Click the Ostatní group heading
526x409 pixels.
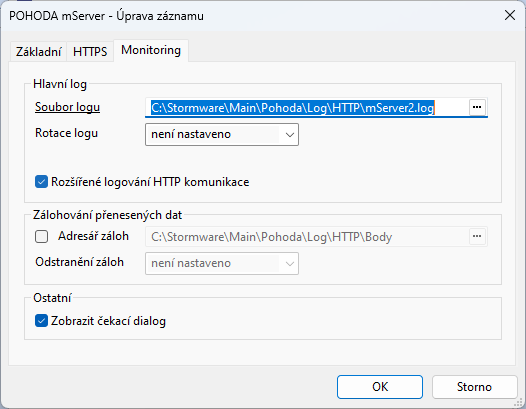(x=52, y=298)
